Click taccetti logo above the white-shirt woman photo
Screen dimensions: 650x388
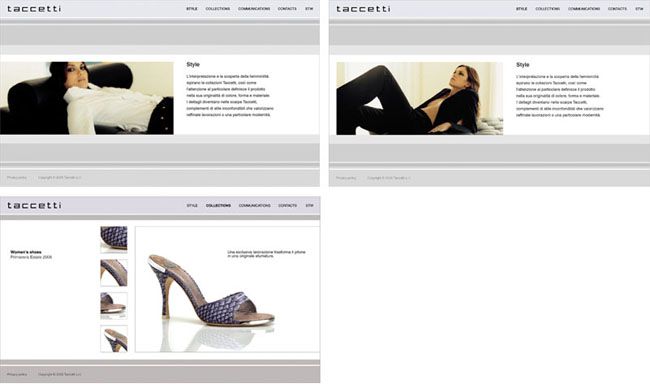click(x=34, y=9)
